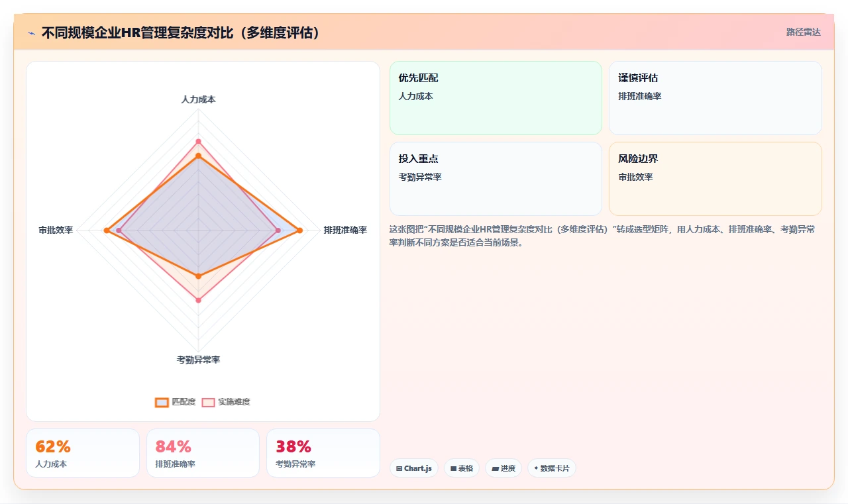The width and height of the screenshot is (848, 504).
Task: Click 审批效率 text in the 风险边界 card
Action: point(635,177)
